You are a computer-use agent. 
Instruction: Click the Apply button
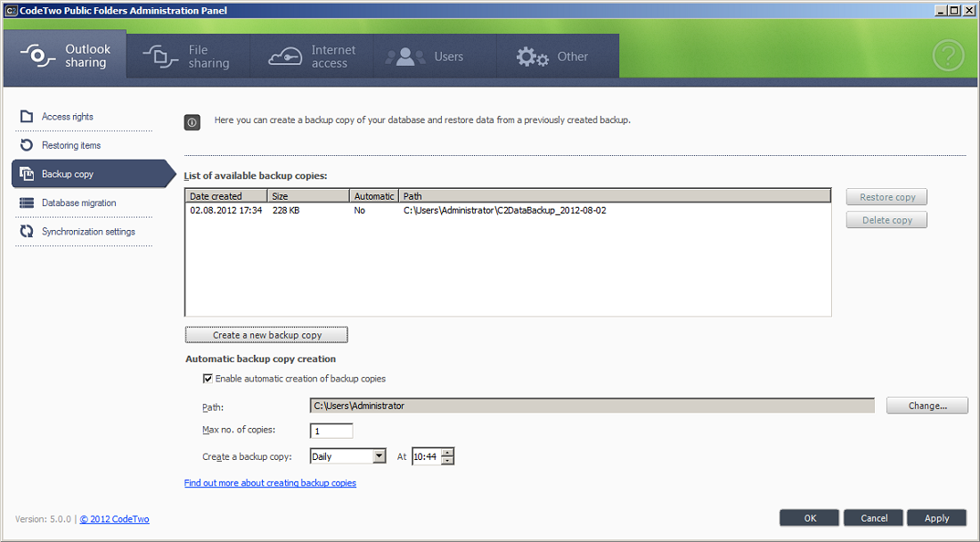(936, 518)
